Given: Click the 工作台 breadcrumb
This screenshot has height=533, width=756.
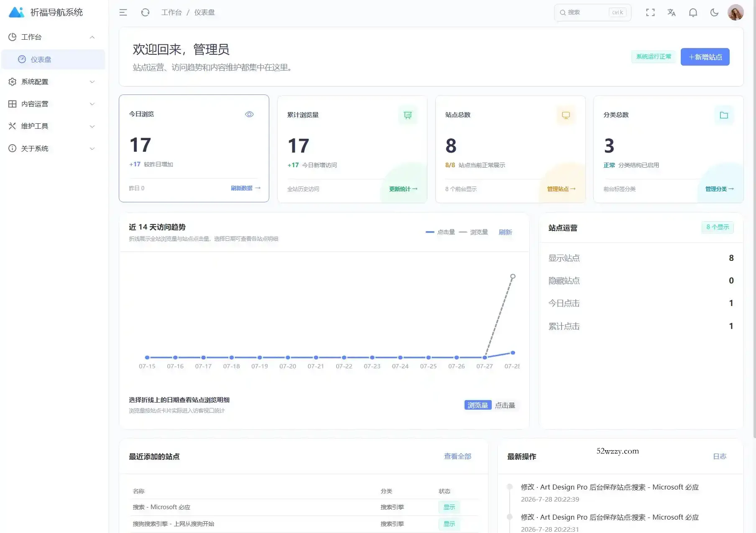Looking at the screenshot, I should 171,13.
